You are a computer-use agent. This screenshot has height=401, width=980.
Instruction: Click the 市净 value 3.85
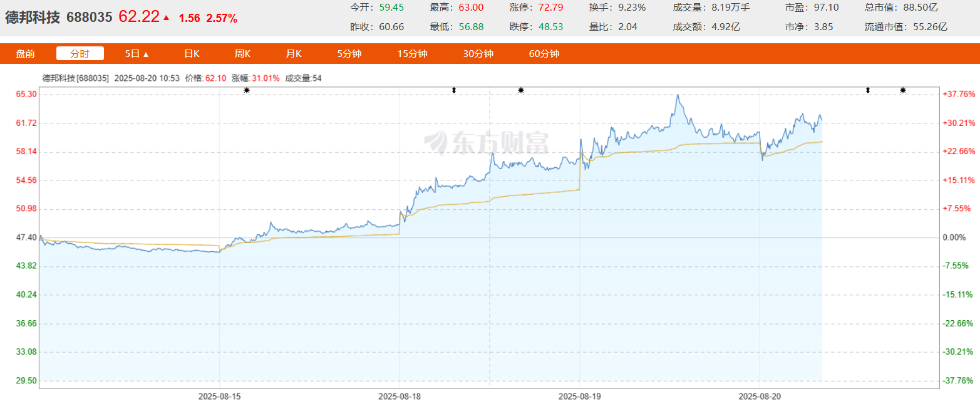coord(824,27)
